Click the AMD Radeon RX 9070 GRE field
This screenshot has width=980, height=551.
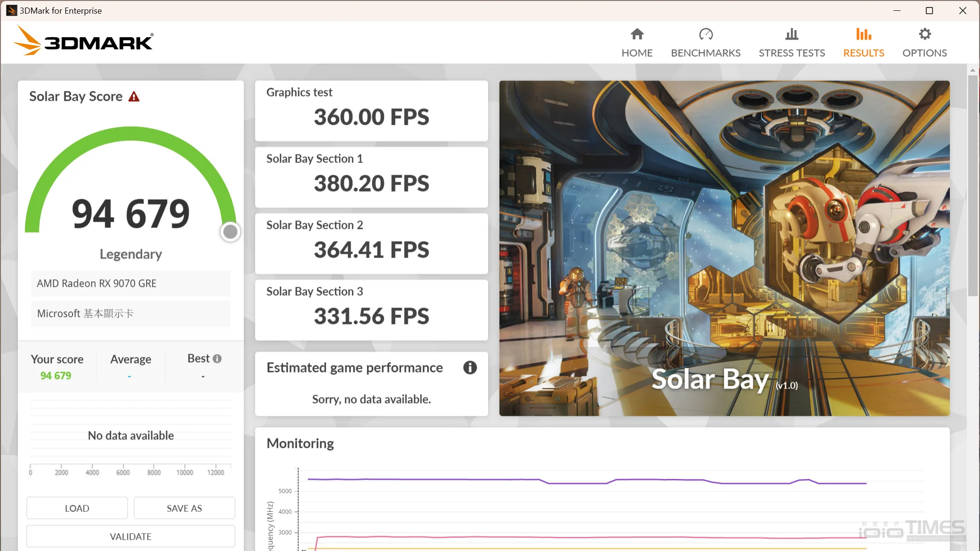(x=131, y=284)
